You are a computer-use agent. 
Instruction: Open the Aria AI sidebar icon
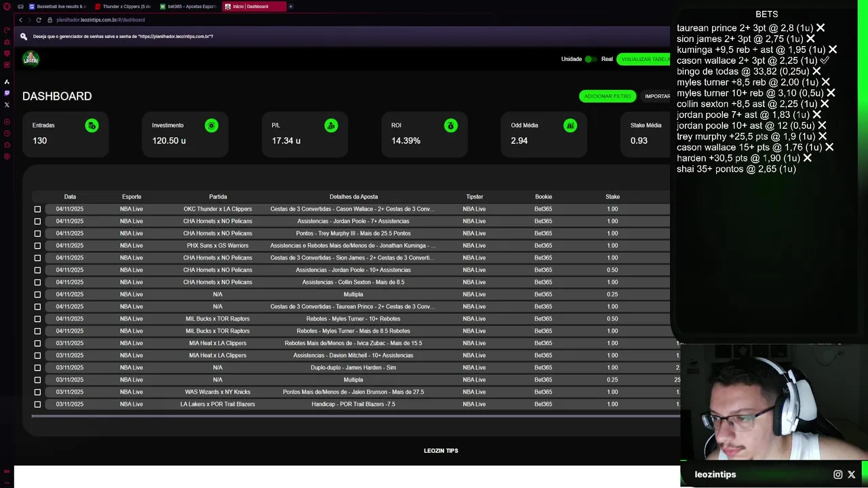[7, 81]
